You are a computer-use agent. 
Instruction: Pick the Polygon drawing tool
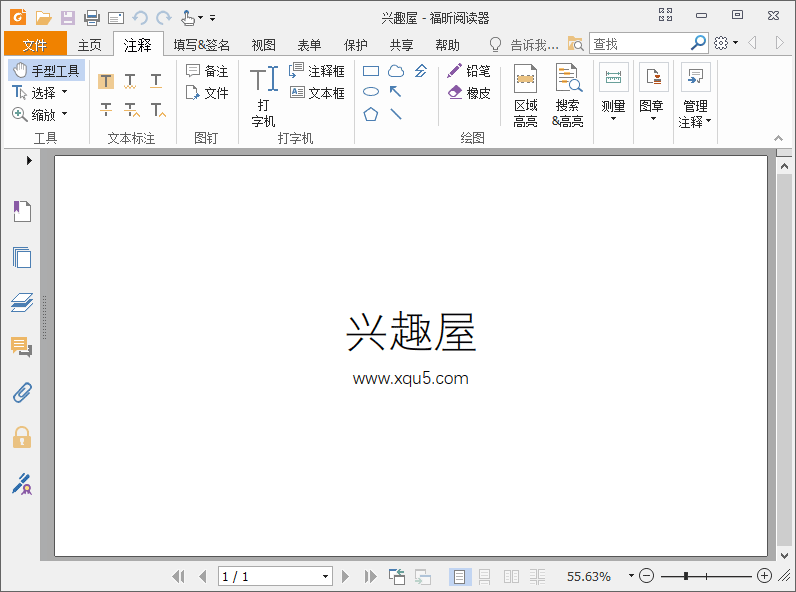(x=371, y=114)
